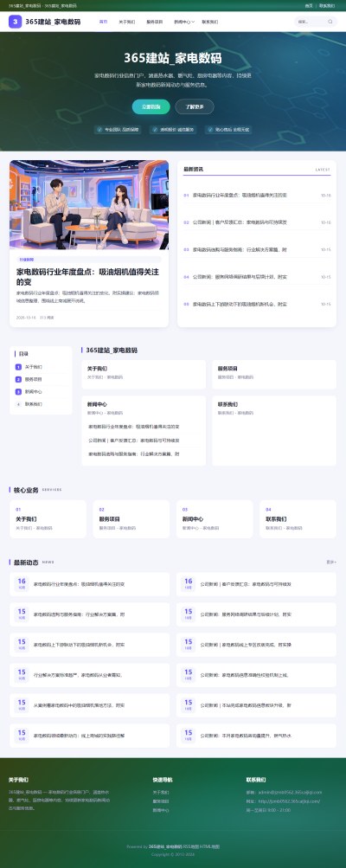Screen dimensions: 346x868
Task: Open 联系我们 in the main navigation bar
Action: pos(210,23)
